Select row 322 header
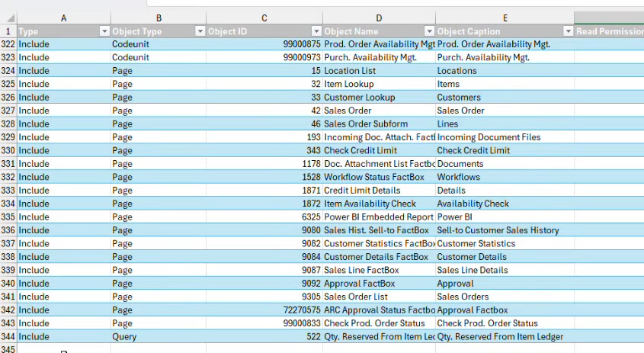 [8, 44]
